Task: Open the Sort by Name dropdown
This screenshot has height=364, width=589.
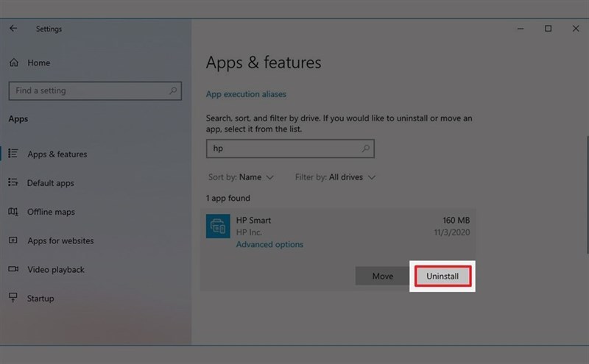Action: point(241,177)
